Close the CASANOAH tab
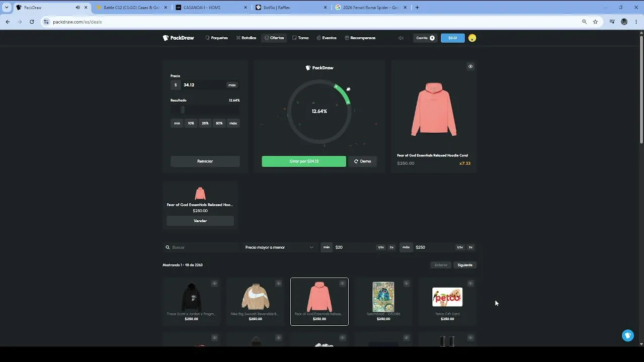 click(246, 8)
